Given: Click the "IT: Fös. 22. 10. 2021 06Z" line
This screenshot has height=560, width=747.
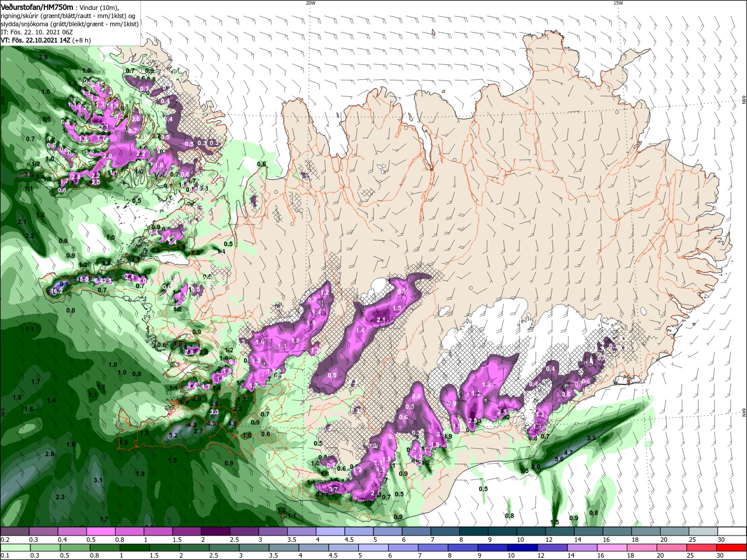Looking at the screenshot, I should (x=37, y=32).
